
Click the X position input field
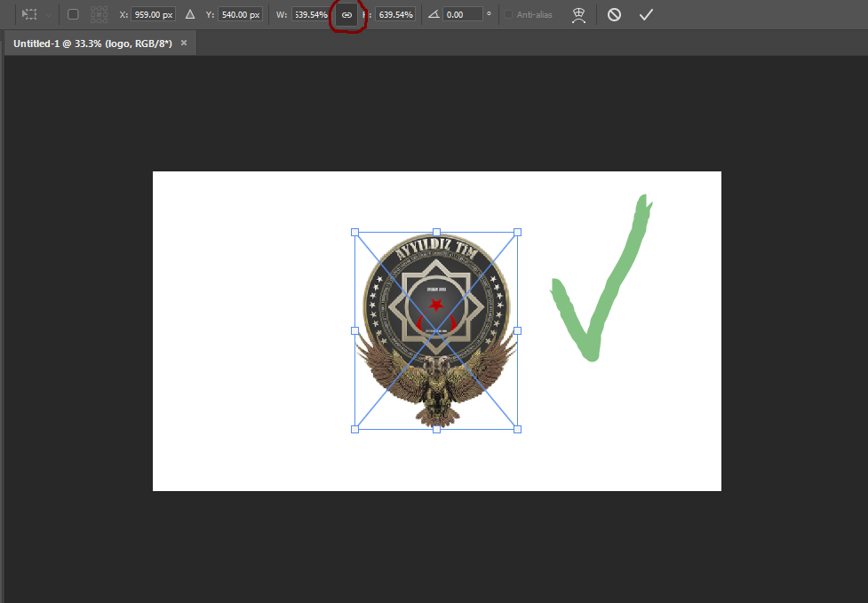[153, 15]
